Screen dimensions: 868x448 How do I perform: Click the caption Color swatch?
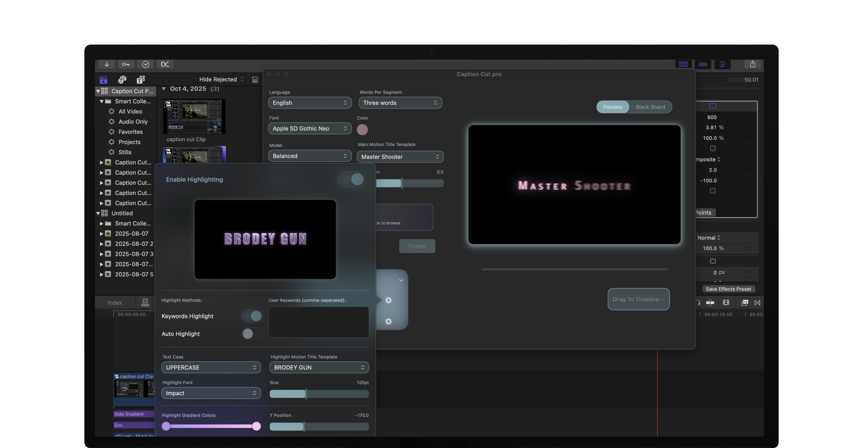pos(362,130)
